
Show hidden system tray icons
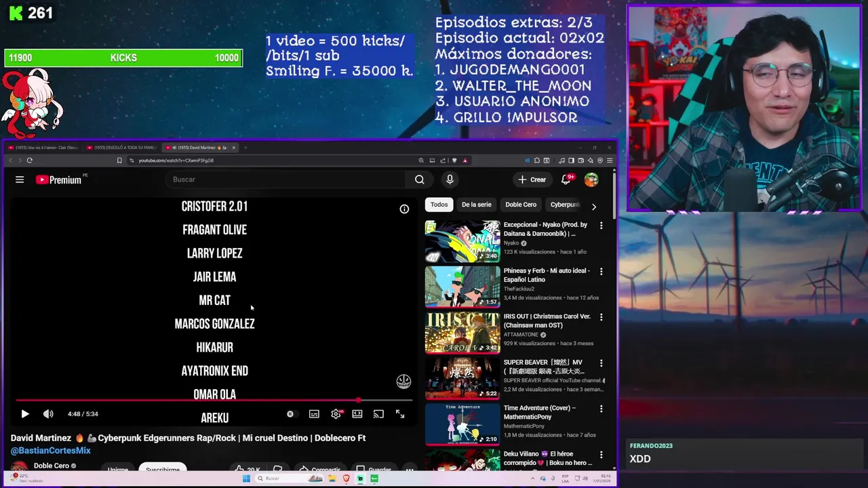pyautogui.click(x=534, y=479)
